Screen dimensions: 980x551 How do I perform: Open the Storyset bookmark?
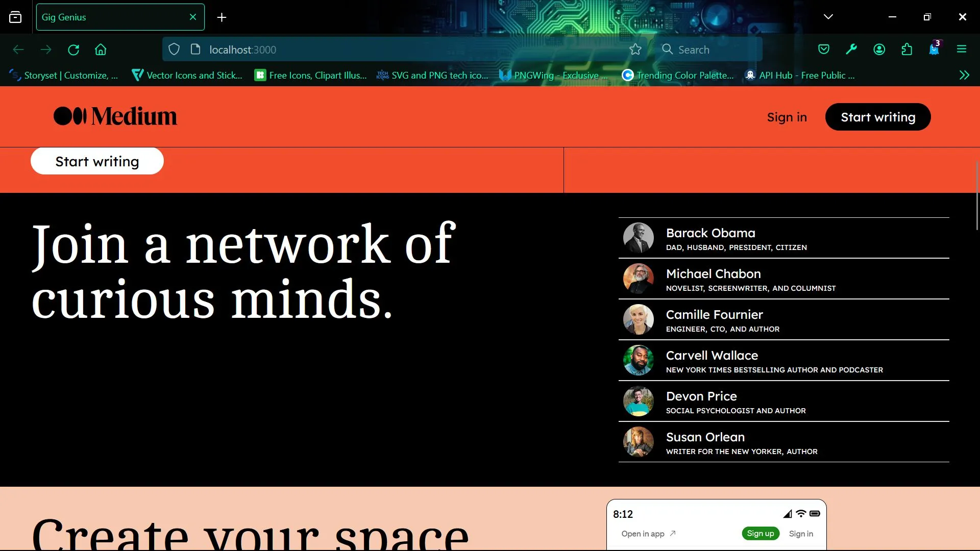[64, 76]
